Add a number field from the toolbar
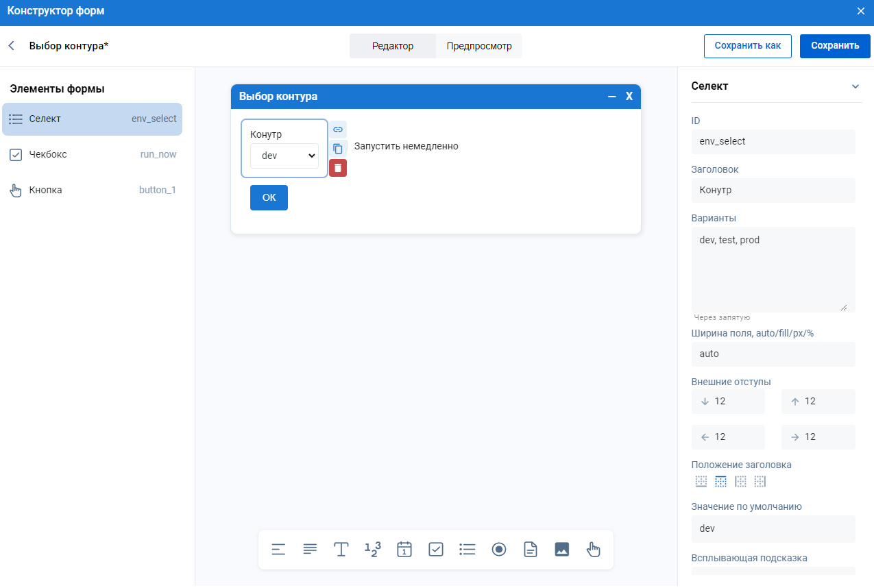This screenshot has width=874, height=588. [x=372, y=550]
